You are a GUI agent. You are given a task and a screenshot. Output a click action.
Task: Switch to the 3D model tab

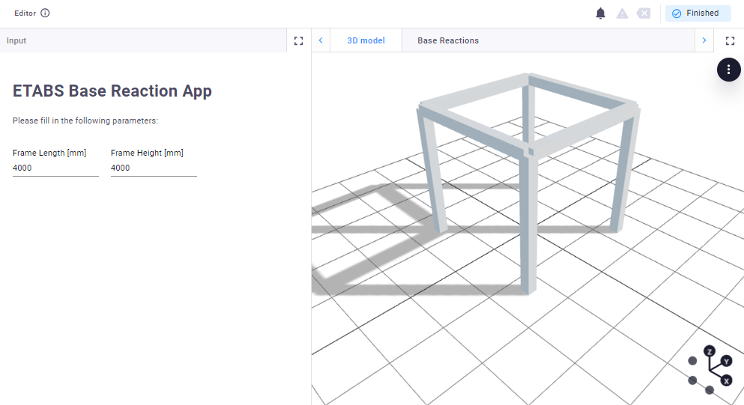click(x=365, y=41)
